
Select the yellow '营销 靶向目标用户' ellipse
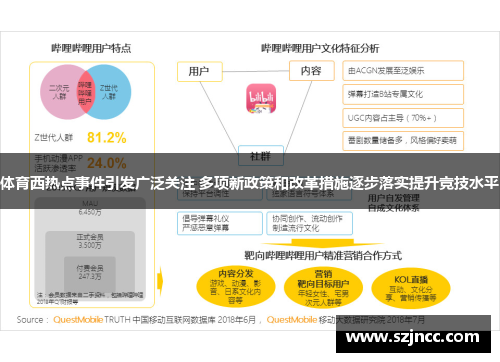click(323, 287)
